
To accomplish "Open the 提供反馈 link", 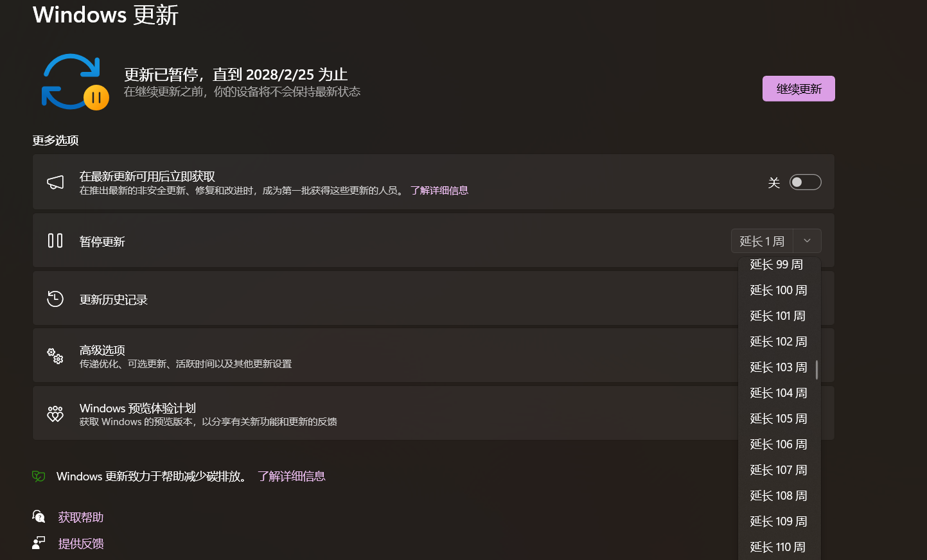I will pyautogui.click(x=81, y=543).
